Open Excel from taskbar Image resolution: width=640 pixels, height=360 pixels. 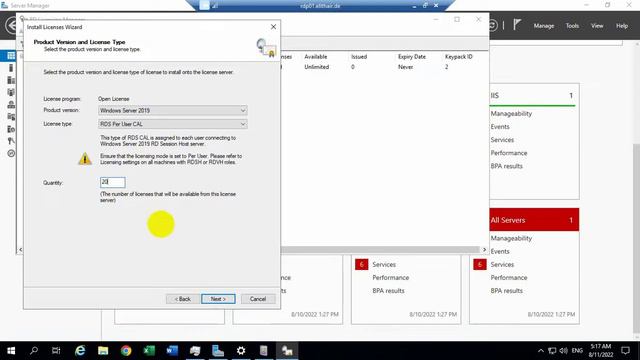pyautogui.click(x=149, y=351)
